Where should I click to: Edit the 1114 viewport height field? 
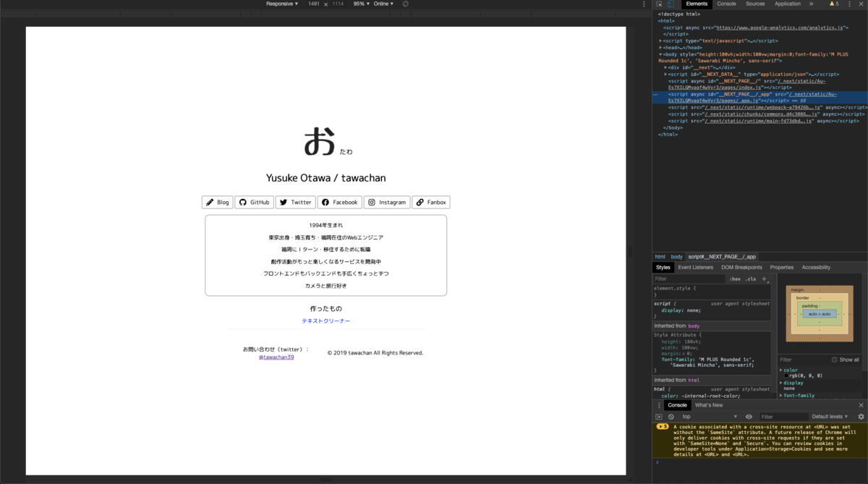tap(338, 4)
